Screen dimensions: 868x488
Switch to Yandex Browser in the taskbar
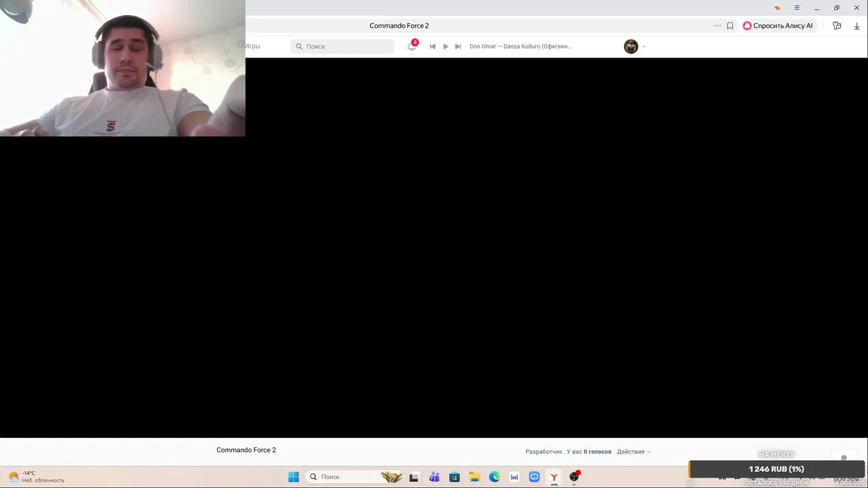[554, 476]
